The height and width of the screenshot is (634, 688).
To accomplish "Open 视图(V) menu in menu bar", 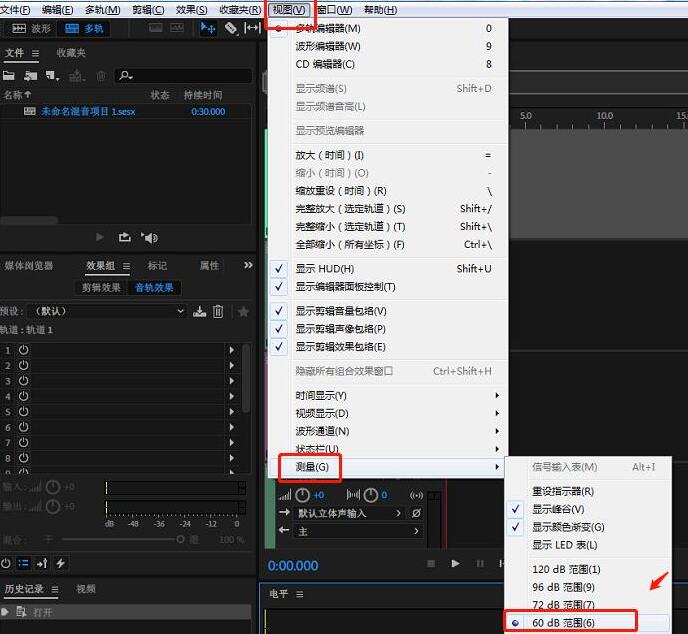I will (289, 10).
